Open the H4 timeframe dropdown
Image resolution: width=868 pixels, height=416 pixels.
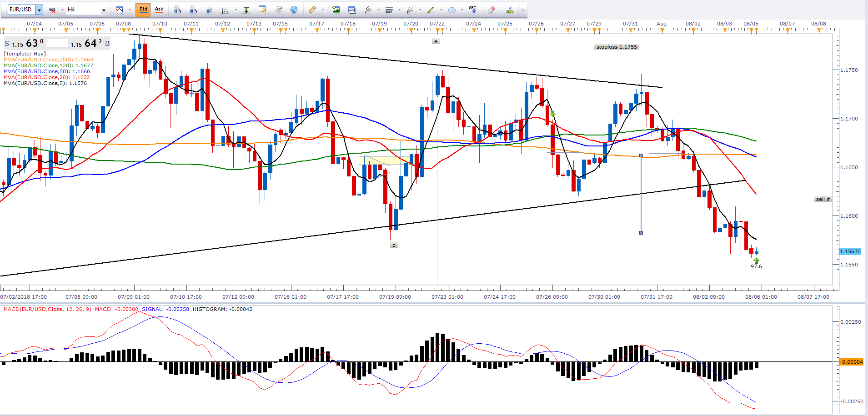(104, 10)
